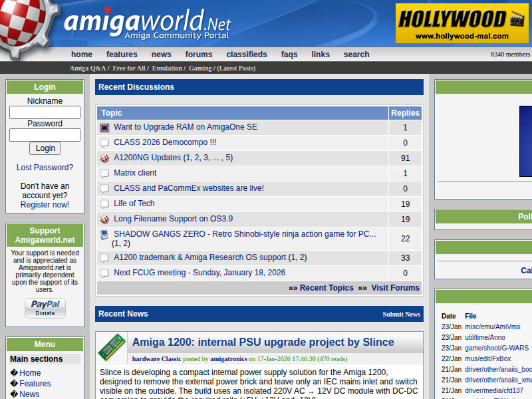The height and width of the screenshot is (399, 532).
Task: Click the boing ball icon beside Long Filename Support
Action: coord(104,219)
